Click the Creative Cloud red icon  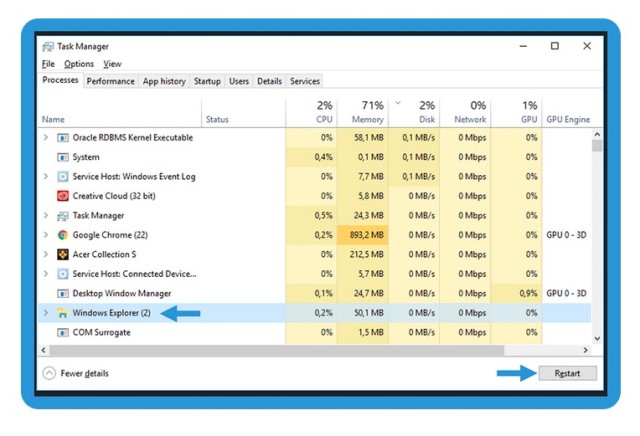pyautogui.click(x=62, y=196)
